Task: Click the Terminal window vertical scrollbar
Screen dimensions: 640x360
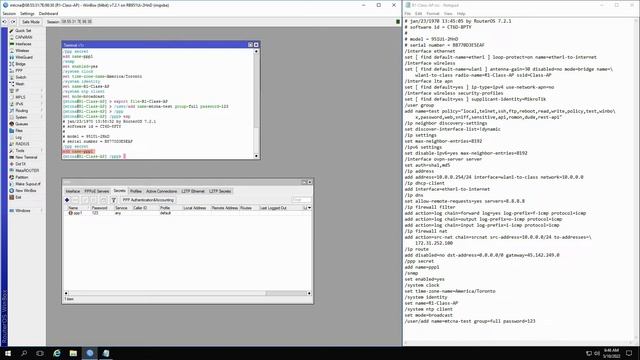Action: tap(256, 103)
